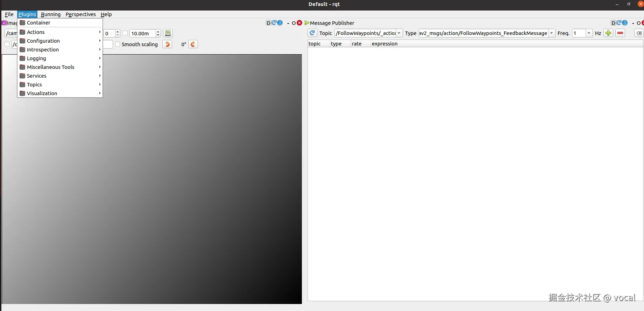The image size is (644, 311).
Task: Rotate image right in Image View
Action: point(193,44)
